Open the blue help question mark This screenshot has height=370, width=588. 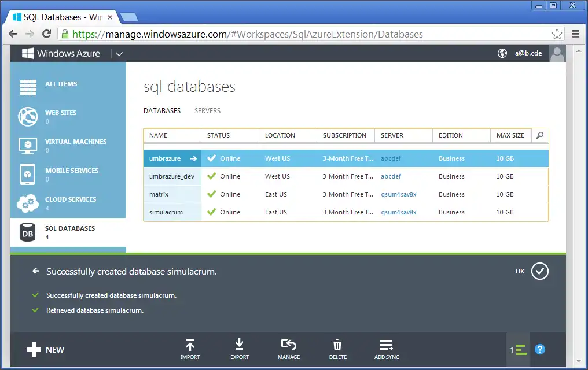click(x=539, y=349)
